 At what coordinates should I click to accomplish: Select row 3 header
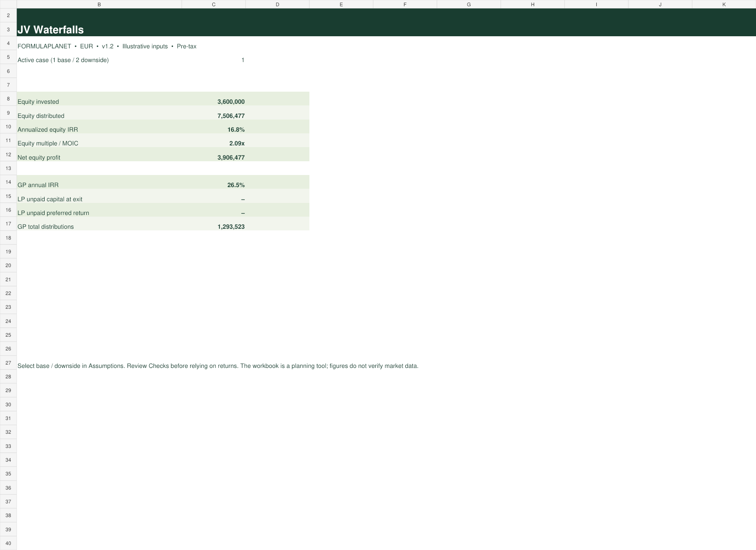[8, 30]
